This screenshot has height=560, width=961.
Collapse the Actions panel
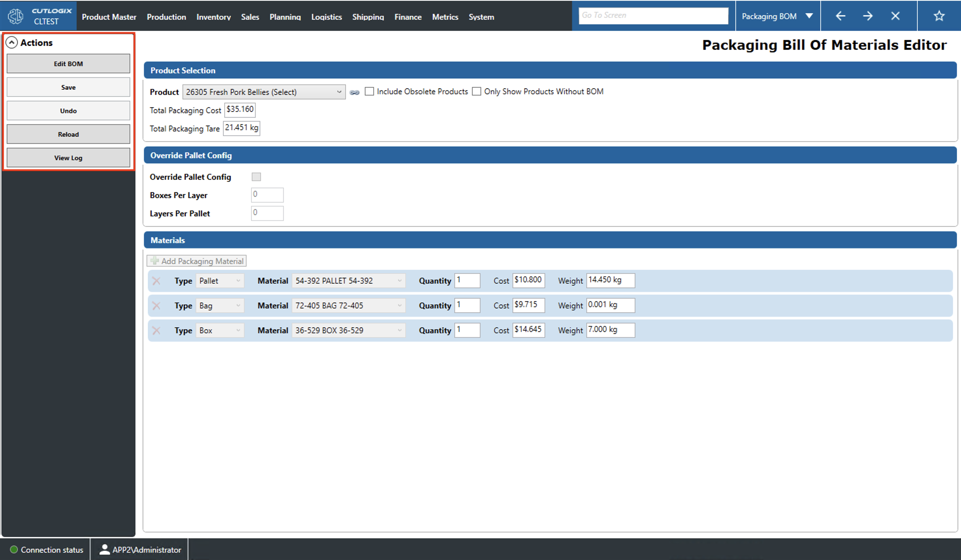(x=12, y=42)
